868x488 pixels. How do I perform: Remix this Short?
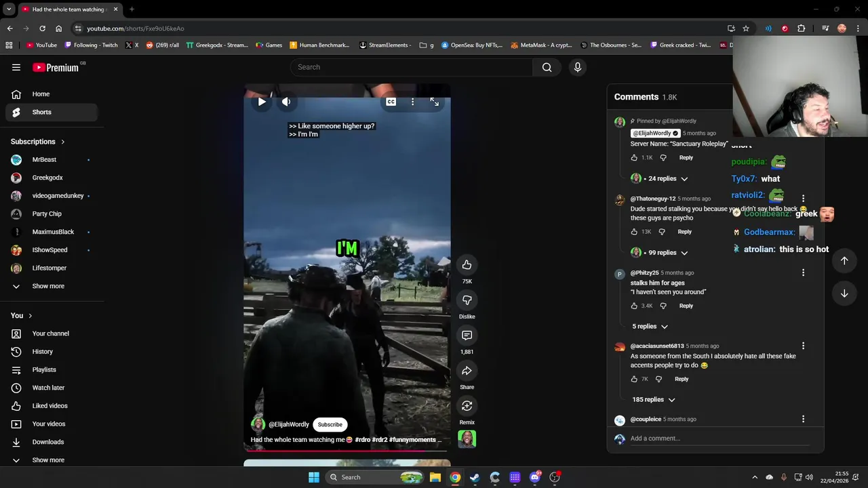pos(467,405)
